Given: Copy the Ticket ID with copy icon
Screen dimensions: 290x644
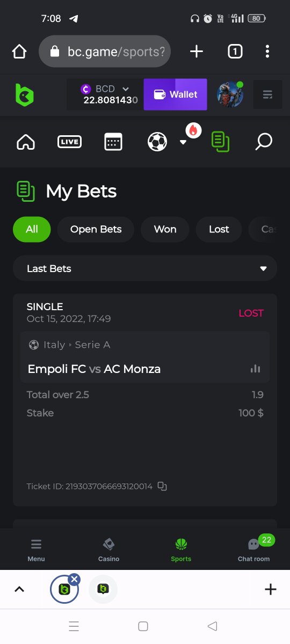Looking at the screenshot, I should (x=162, y=487).
